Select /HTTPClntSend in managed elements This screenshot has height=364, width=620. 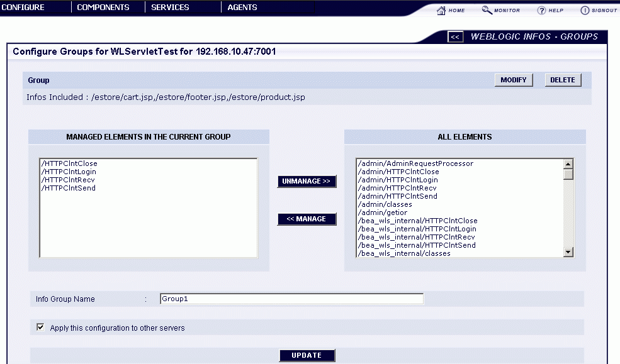[69, 188]
